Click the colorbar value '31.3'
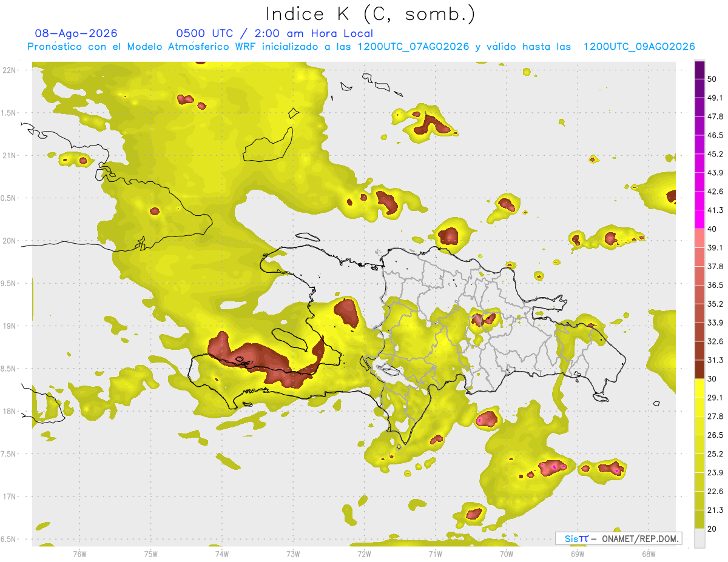The width and height of the screenshot is (728, 562). [715, 360]
